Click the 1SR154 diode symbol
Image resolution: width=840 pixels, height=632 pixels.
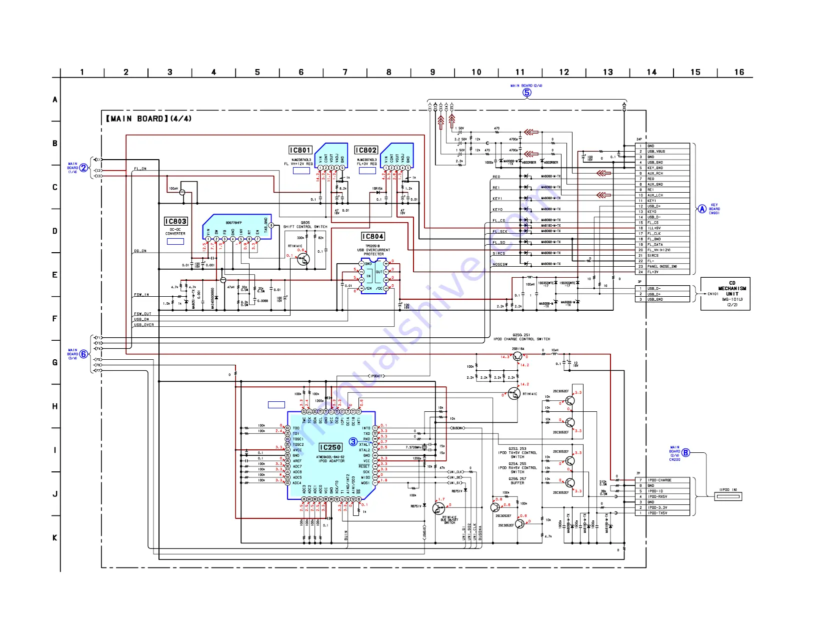[378, 193]
